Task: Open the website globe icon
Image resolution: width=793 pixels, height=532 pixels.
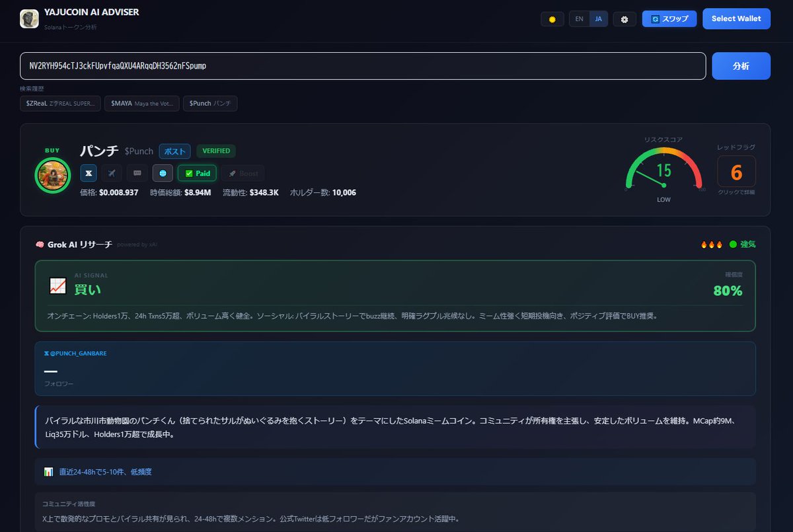Action: (x=163, y=173)
